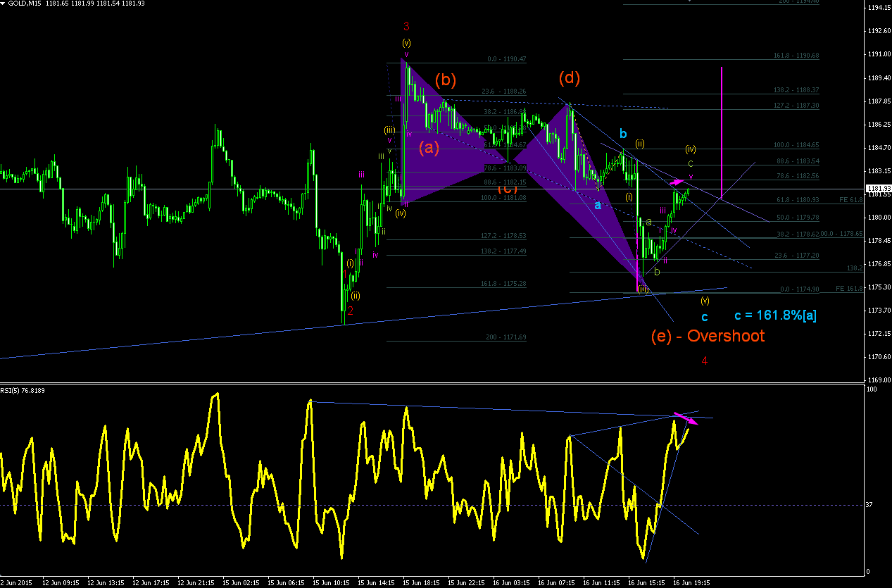Image resolution: width=892 pixels, height=588 pixels.
Task: Select the "161.8 - 1190.68" Fibonacci level label
Action: point(796,55)
